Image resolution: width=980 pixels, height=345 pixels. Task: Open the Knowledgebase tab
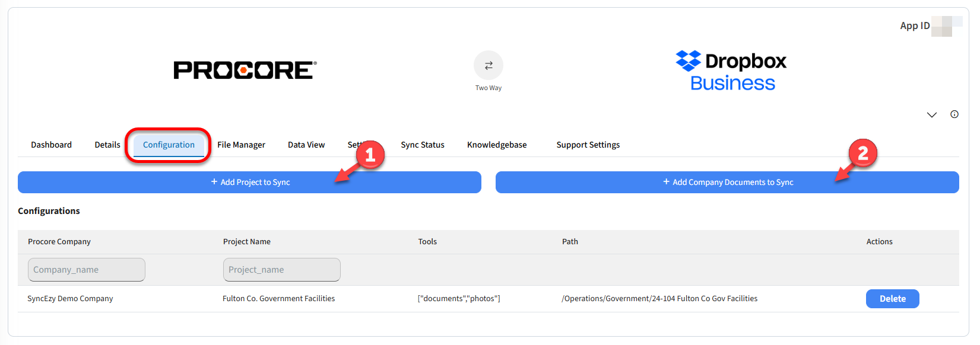click(497, 145)
